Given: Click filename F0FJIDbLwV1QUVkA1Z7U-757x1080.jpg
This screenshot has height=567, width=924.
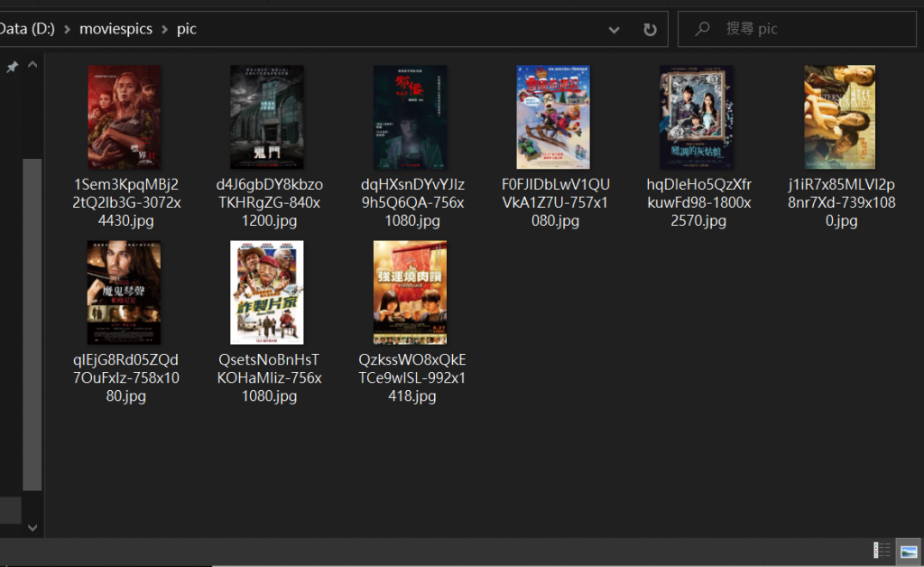Looking at the screenshot, I should click(x=555, y=202).
